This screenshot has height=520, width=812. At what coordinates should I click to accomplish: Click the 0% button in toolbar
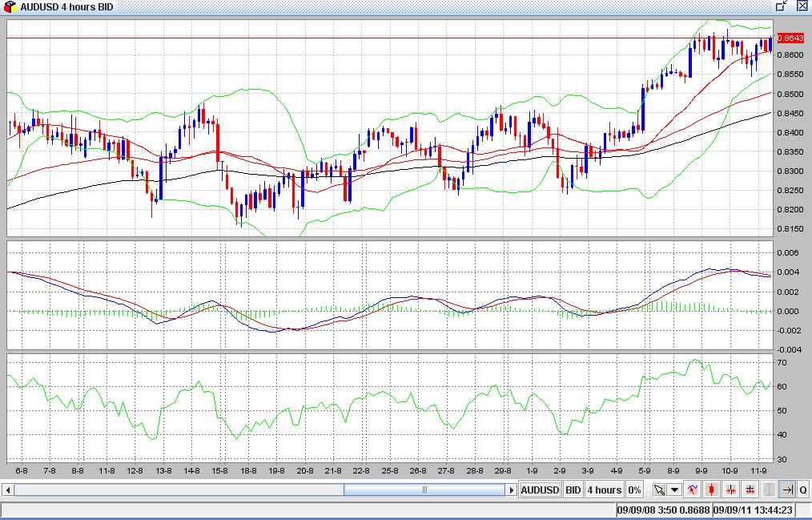634,490
